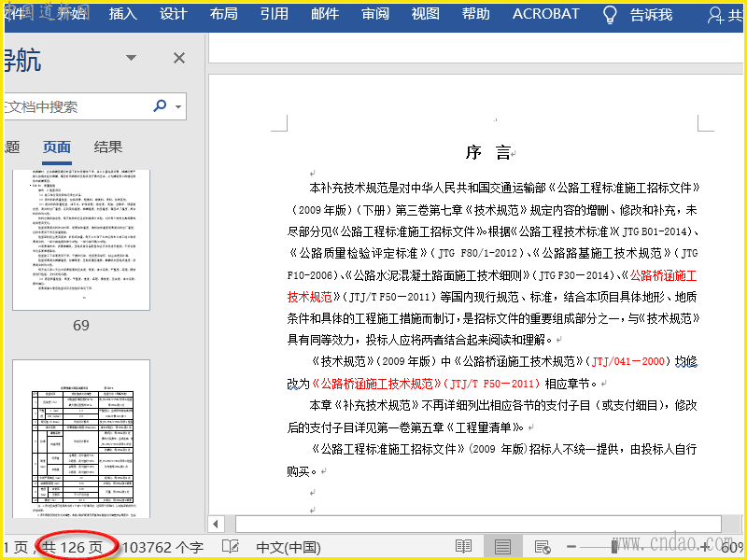Click the zoom slider handle
Viewport: 747px width, 560px height.
[614, 547]
